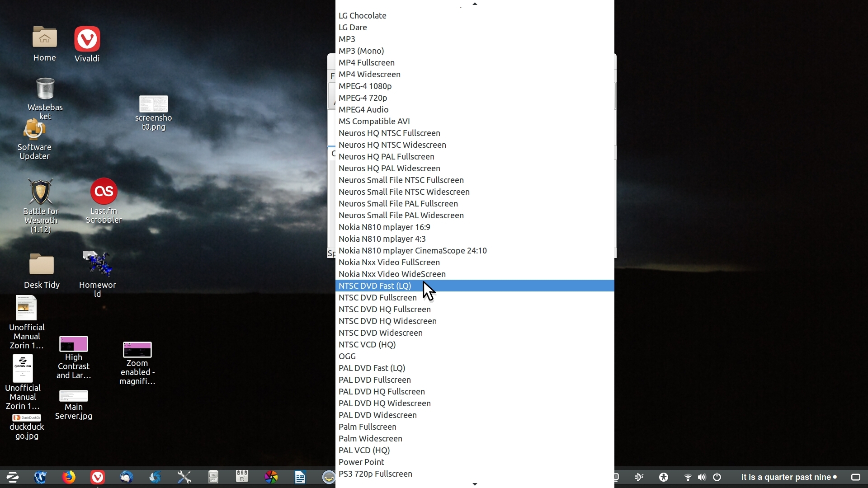Screen dimensions: 868x488
Task: Click the Firefox browser taskbar icon
Action: point(69,477)
